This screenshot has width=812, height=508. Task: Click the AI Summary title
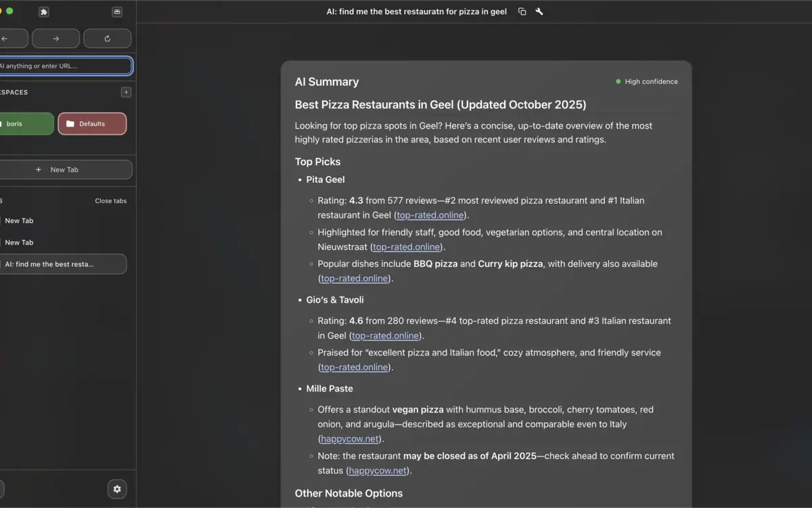tap(327, 82)
